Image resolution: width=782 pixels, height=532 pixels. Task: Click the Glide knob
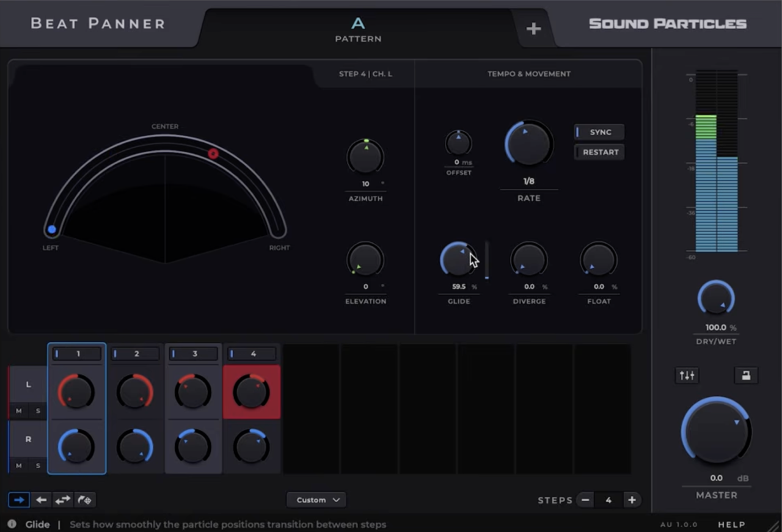coord(458,260)
